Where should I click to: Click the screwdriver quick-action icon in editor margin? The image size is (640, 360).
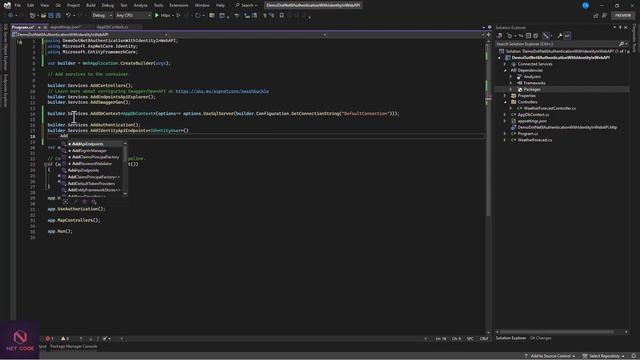click(19, 42)
